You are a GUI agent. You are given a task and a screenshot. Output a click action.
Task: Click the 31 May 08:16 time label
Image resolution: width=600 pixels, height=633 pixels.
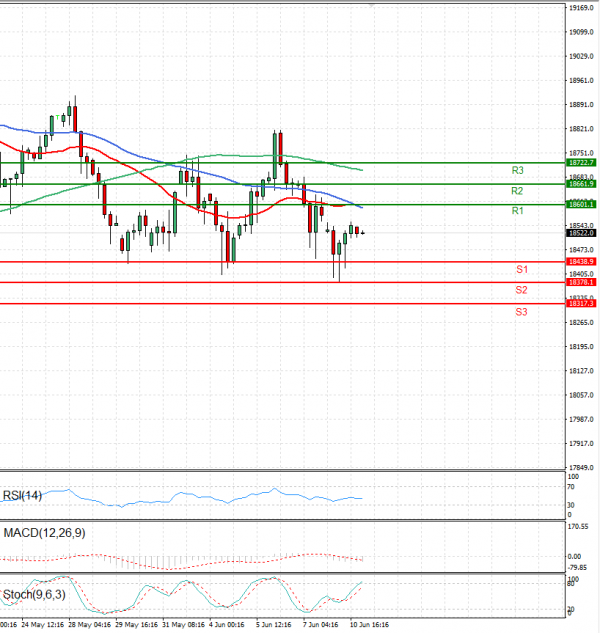(183, 625)
